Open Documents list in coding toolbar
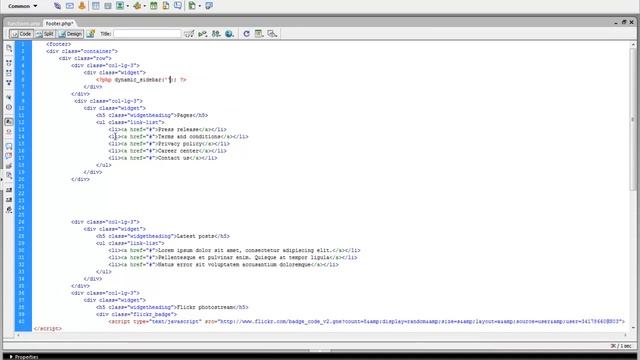This screenshot has width=640, height=360. [x=9, y=48]
